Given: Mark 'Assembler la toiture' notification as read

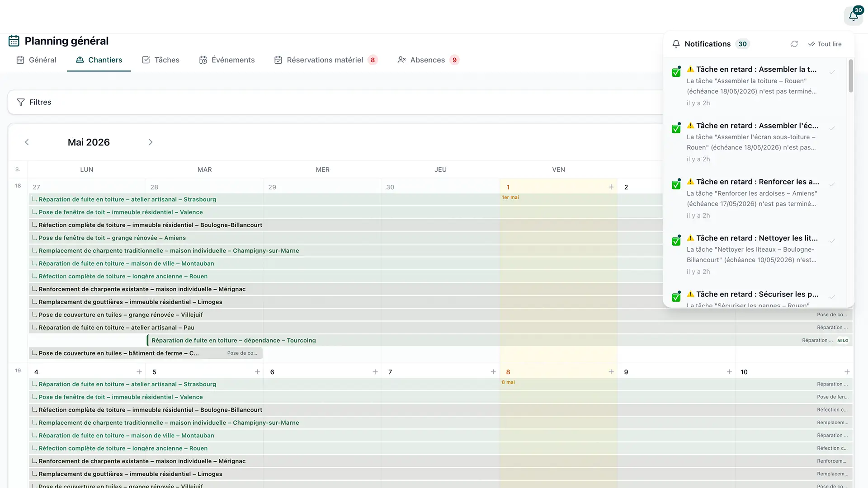Looking at the screenshot, I should 832,72.
